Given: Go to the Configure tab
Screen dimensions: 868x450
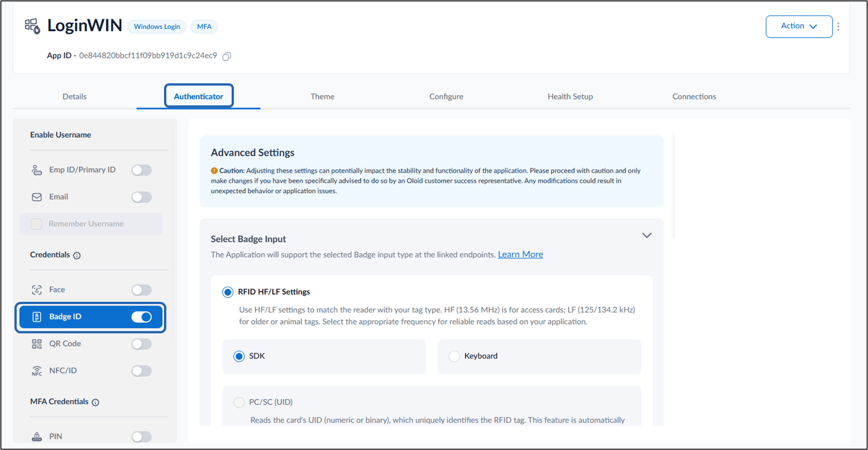Looking at the screenshot, I should point(446,96).
